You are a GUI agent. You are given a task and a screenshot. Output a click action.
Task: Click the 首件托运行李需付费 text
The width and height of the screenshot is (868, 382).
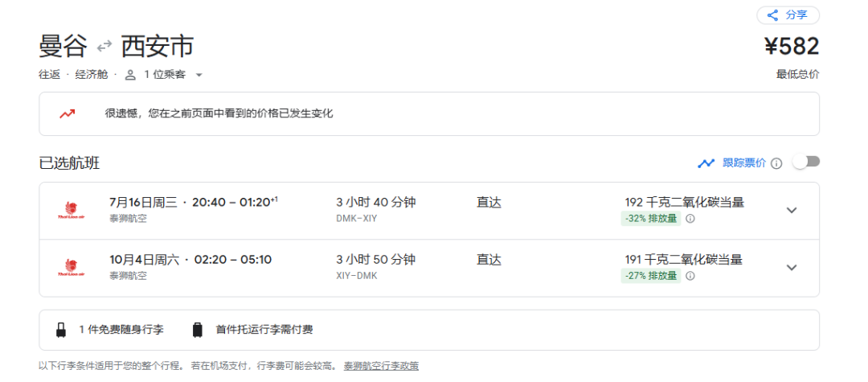pyautogui.click(x=264, y=330)
